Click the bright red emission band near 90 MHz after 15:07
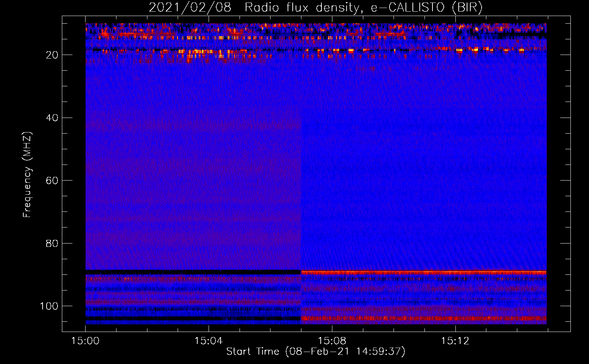The height and width of the screenshot is (364, 589). coord(424,272)
